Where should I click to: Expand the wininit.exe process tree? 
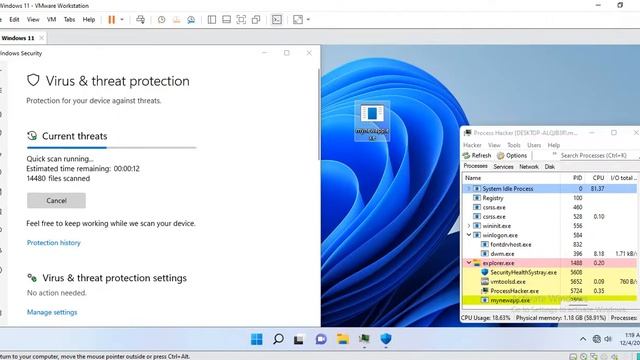tap(469, 226)
